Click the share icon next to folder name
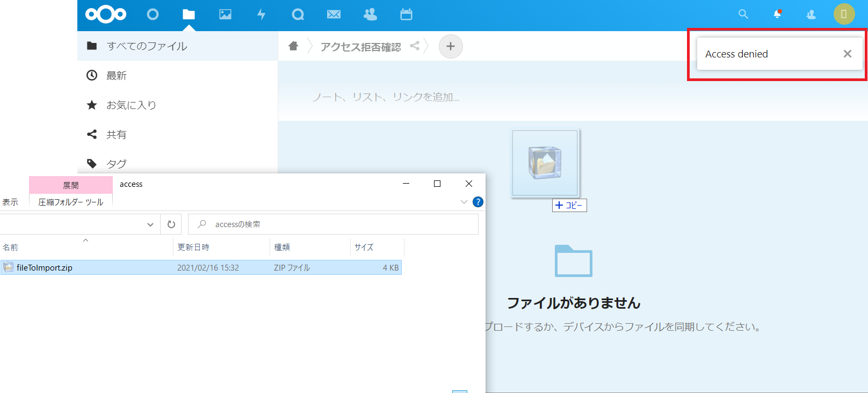 (415, 46)
